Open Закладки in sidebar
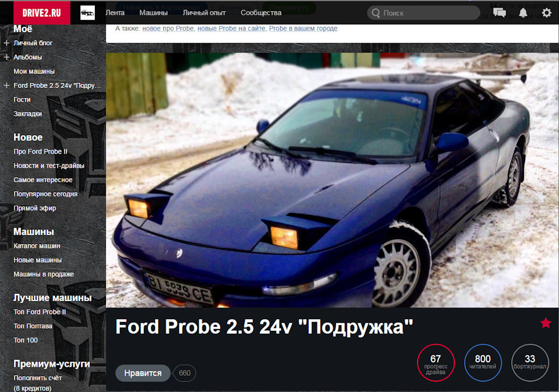Viewport: 559px width, 392px height. tap(27, 114)
